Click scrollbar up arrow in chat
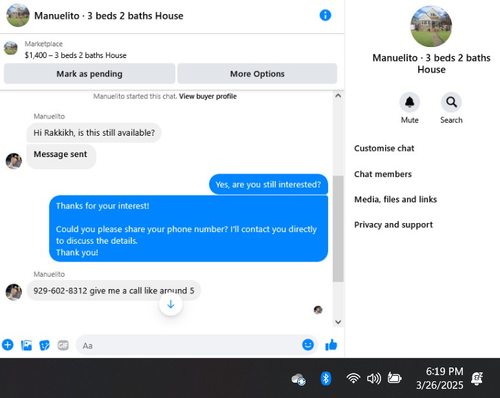The height and width of the screenshot is (398, 500). pyautogui.click(x=338, y=96)
